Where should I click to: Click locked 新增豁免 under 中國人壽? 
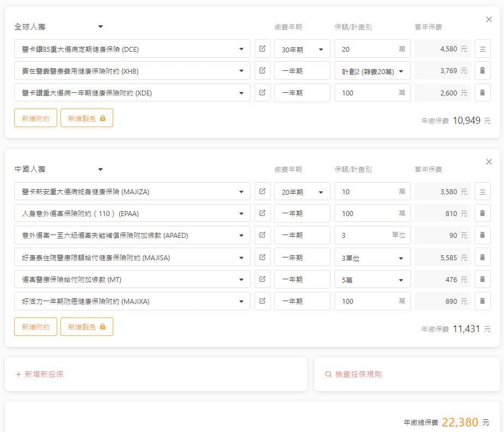pos(87,327)
